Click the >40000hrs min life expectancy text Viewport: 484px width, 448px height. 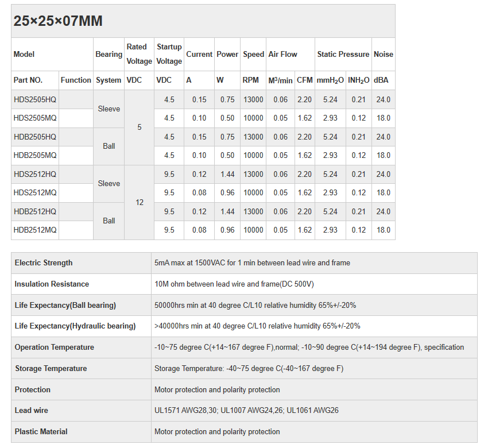(257, 326)
